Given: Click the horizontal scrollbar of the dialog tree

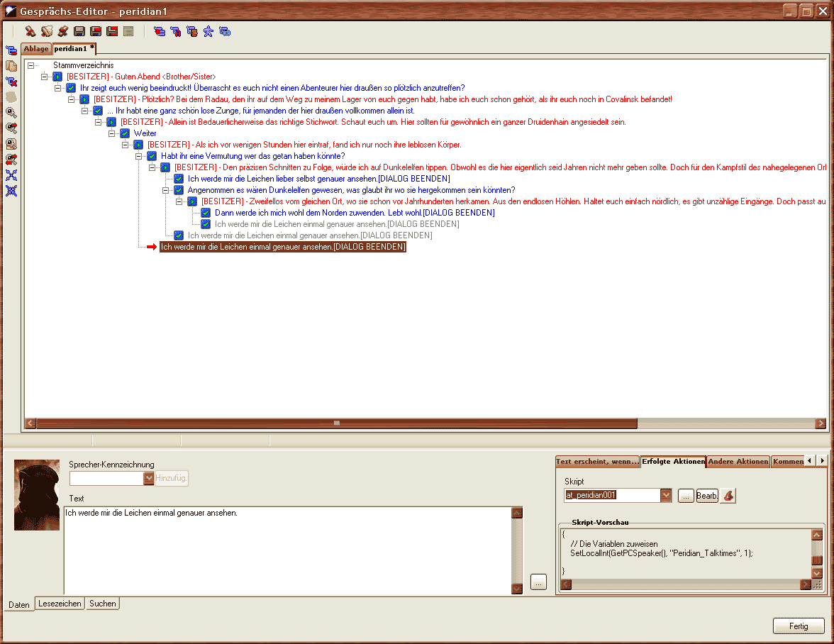Looking at the screenshot, I should pyautogui.click(x=426, y=423).
